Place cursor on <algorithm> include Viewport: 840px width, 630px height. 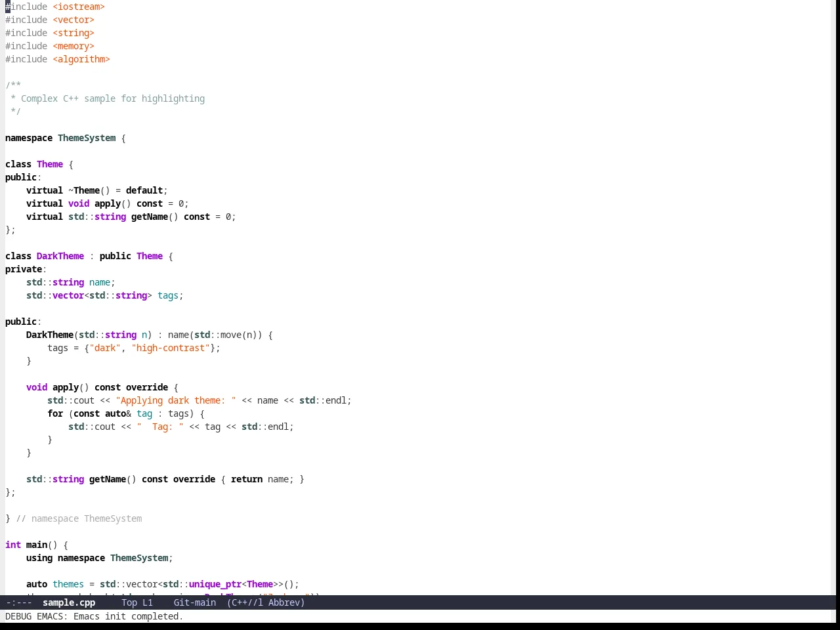coord(81,59)
